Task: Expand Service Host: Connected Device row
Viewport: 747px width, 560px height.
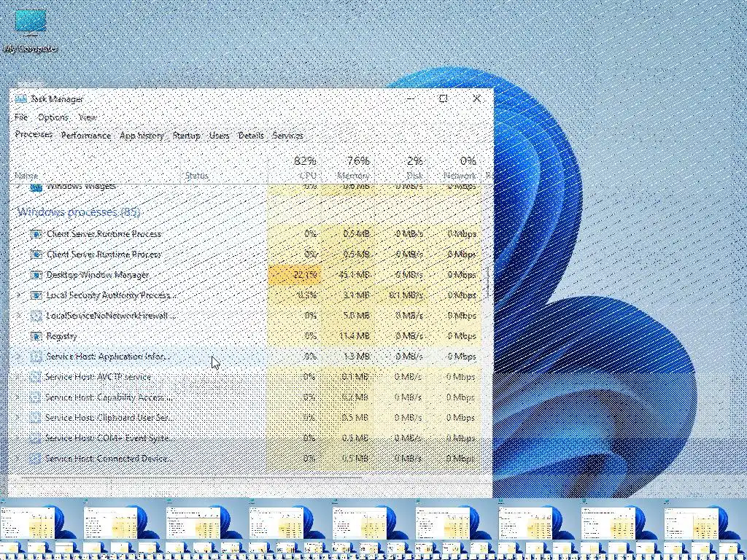Action: [18, 459]
